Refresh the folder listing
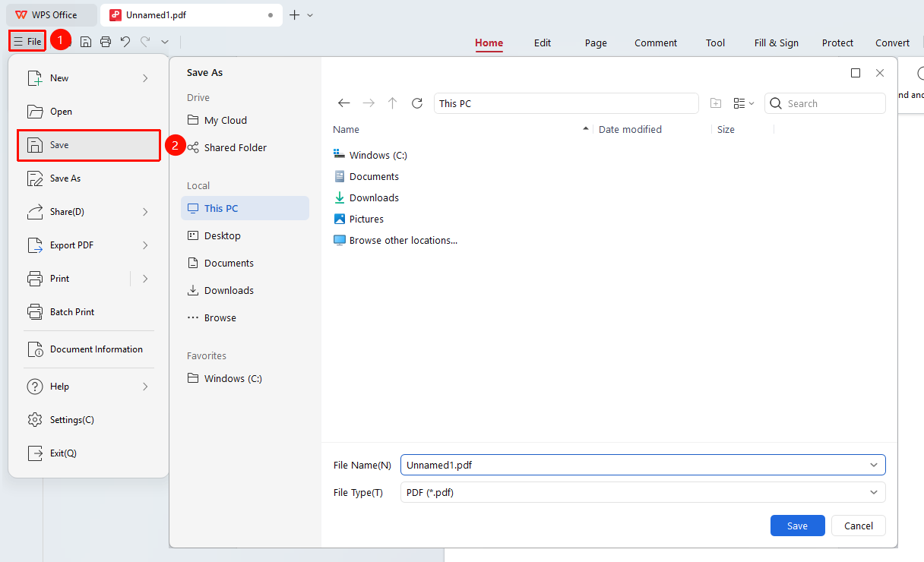 point(416,103)
